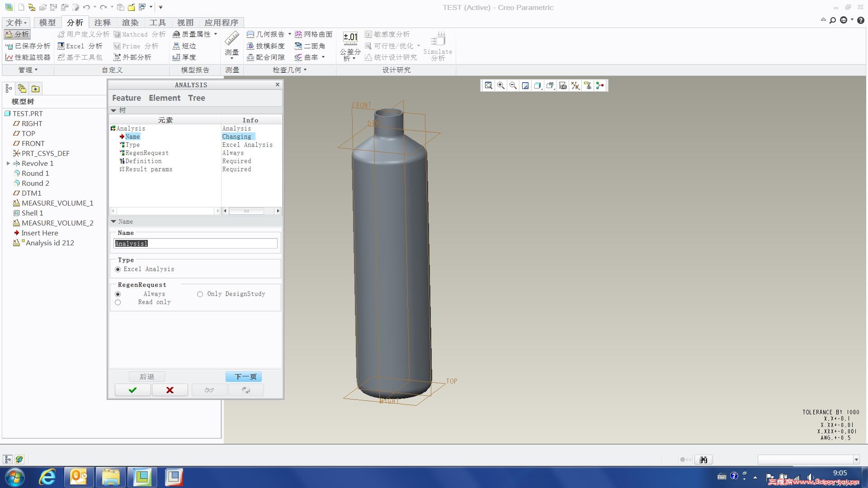Image resolution: width=868 pixels, height=488 pixels.
Task: Click the 后退 (back) button
Action: tap(146, 377)
